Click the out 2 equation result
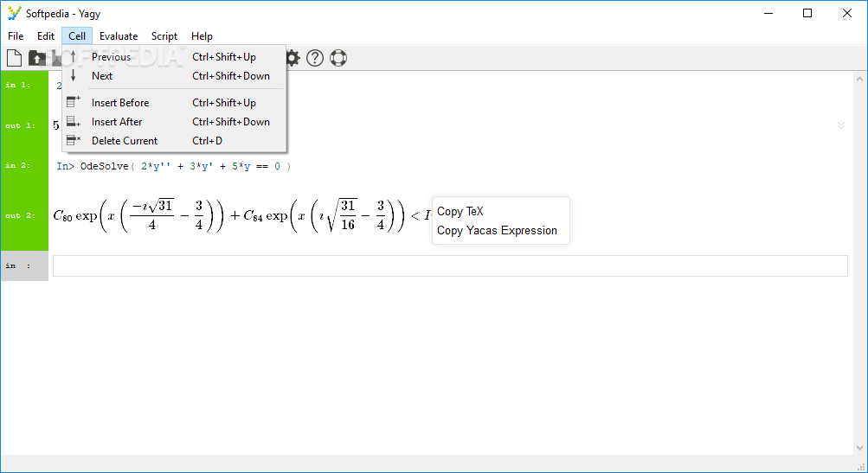This screenshot has width=868, height=473. [241, 215]
